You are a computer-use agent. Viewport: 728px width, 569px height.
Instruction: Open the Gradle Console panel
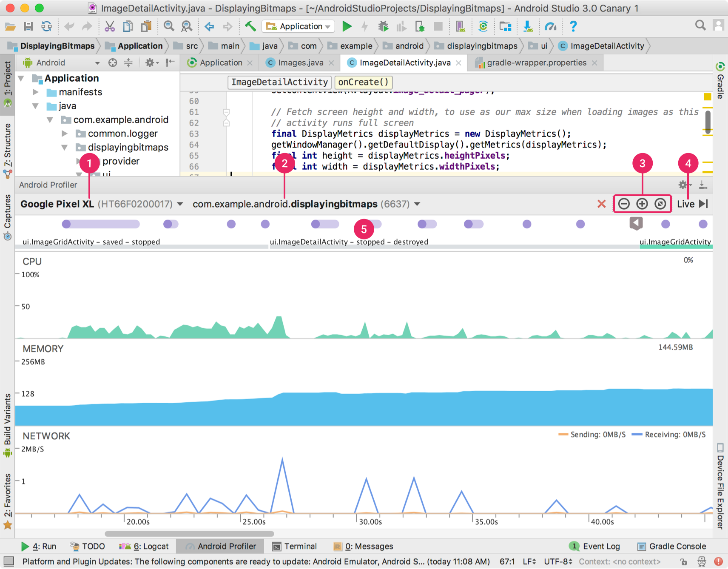tap(677, 546)
